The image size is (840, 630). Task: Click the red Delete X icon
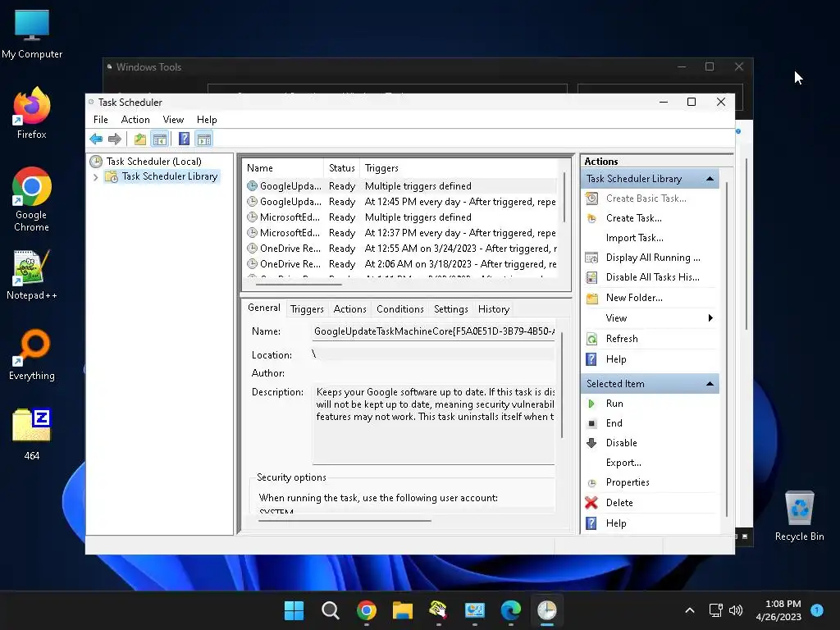591,503
